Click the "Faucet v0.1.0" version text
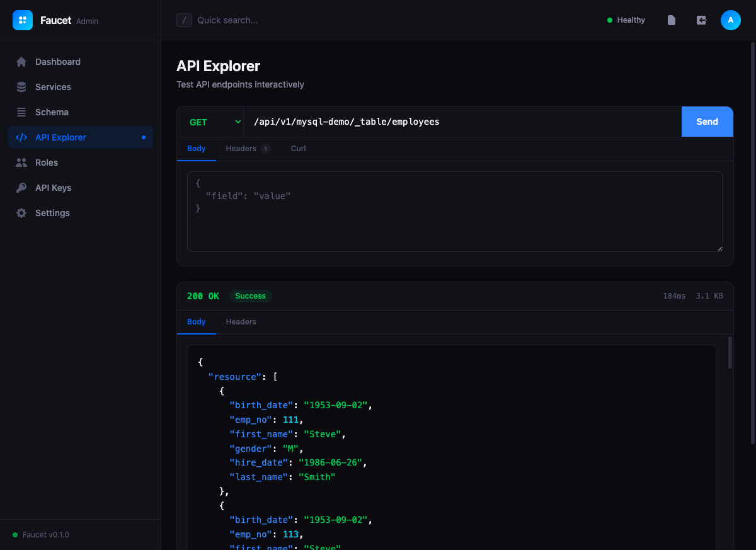The width and height of the screenshot is (756, 550). pyautogui.click(x=46, y=535)
